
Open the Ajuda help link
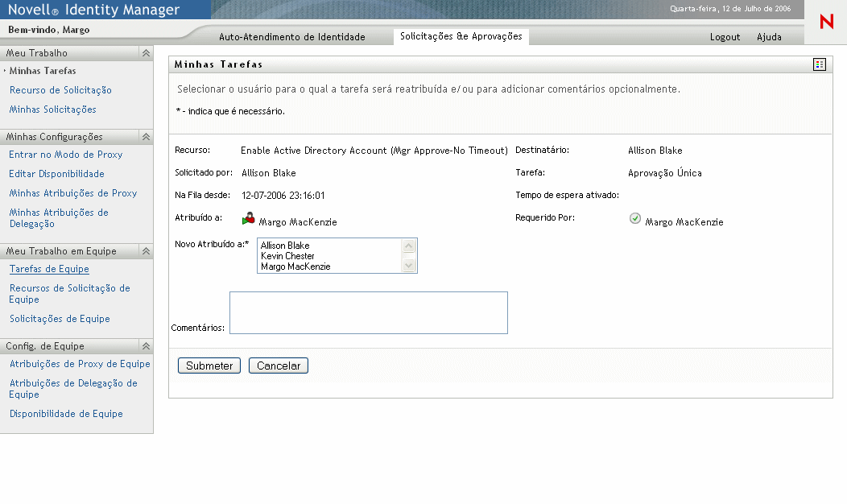click(x=769, y=37)
